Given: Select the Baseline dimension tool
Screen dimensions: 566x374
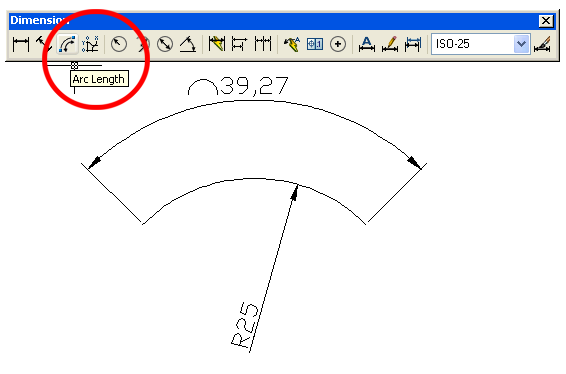Looking at the screenshot, I should 239,44.
